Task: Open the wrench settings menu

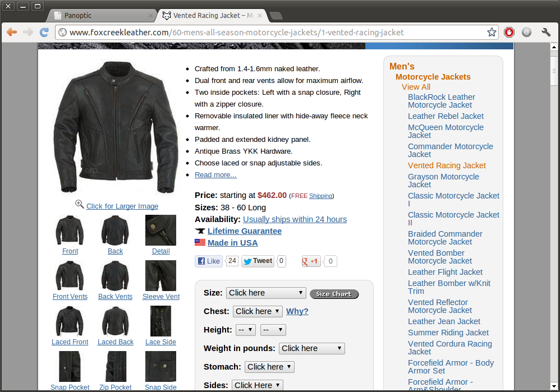Action: click(546, 32)
